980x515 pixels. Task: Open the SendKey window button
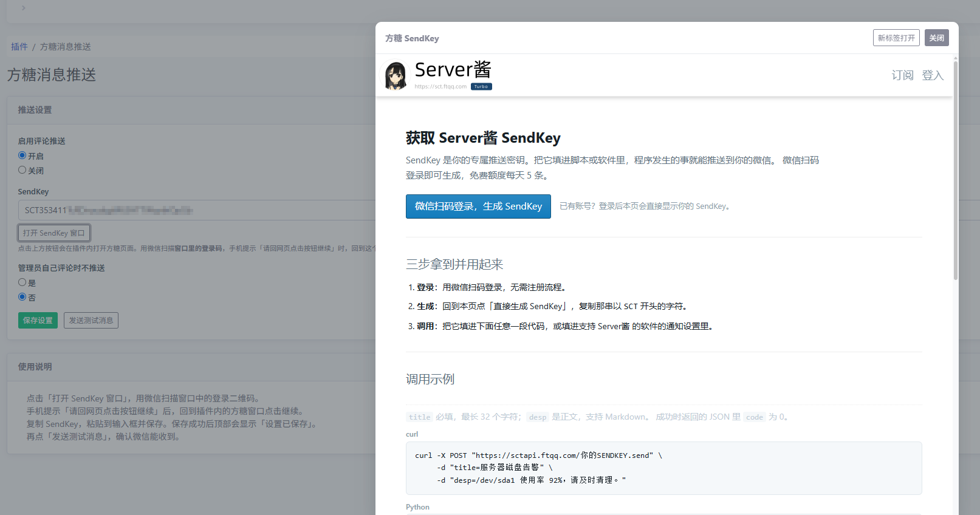tap(54, 233)
